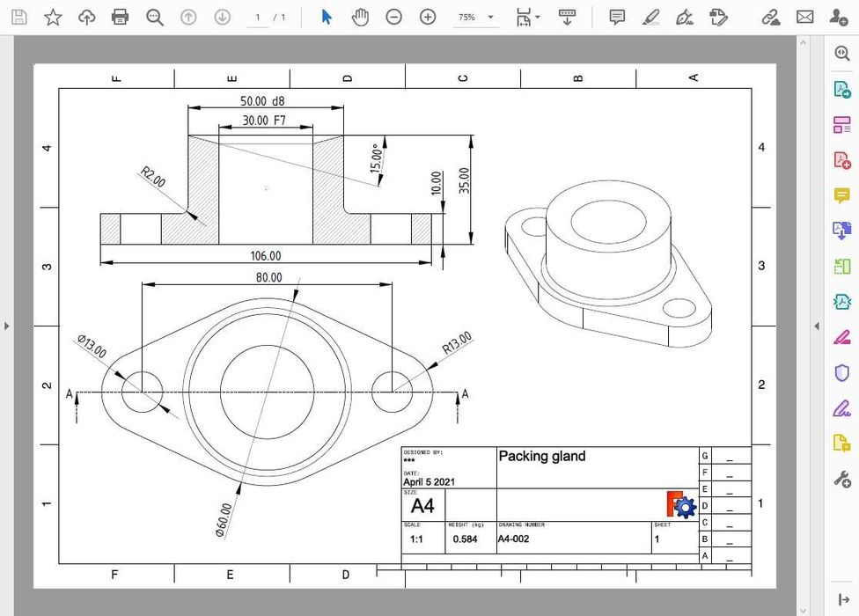This screenshot has height=616, width=859.
Task: Click the R13.00 radius label
Action: tap(457, 343)
